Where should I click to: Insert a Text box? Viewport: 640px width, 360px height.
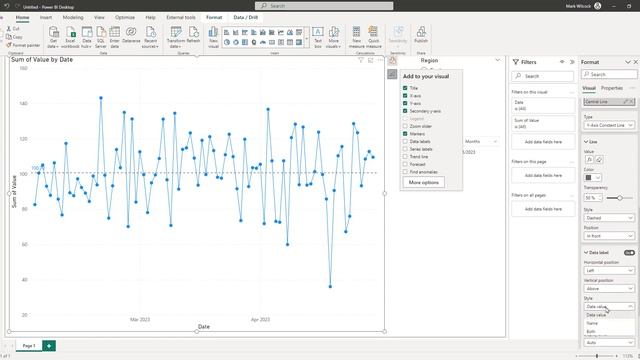click(318, 37)
